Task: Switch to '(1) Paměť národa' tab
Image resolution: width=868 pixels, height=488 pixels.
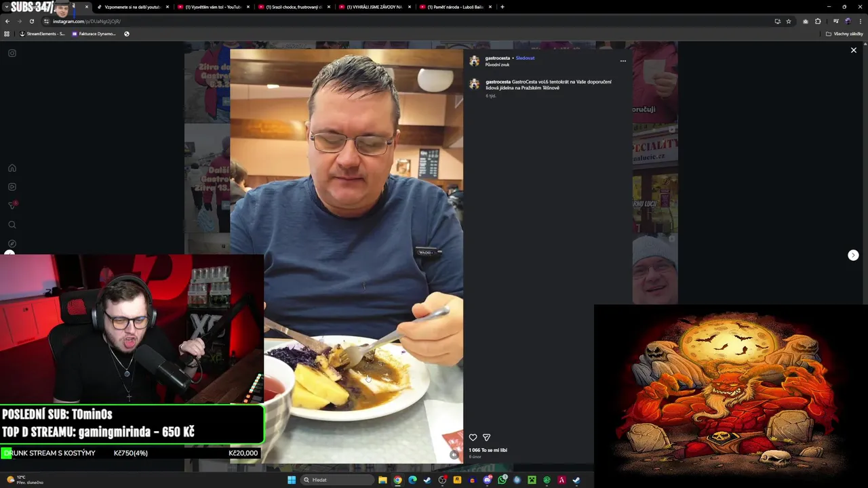Action: point(456,7)
